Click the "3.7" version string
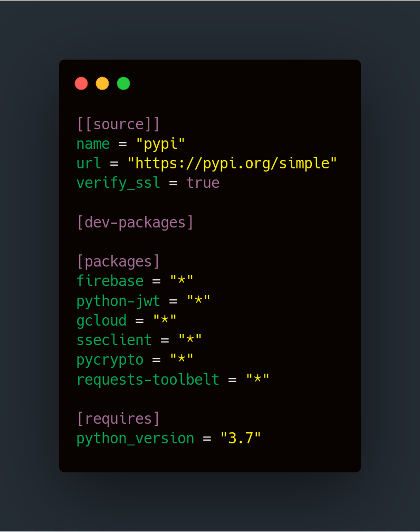Viewport: 420px width, 532px height. (241, 439)
